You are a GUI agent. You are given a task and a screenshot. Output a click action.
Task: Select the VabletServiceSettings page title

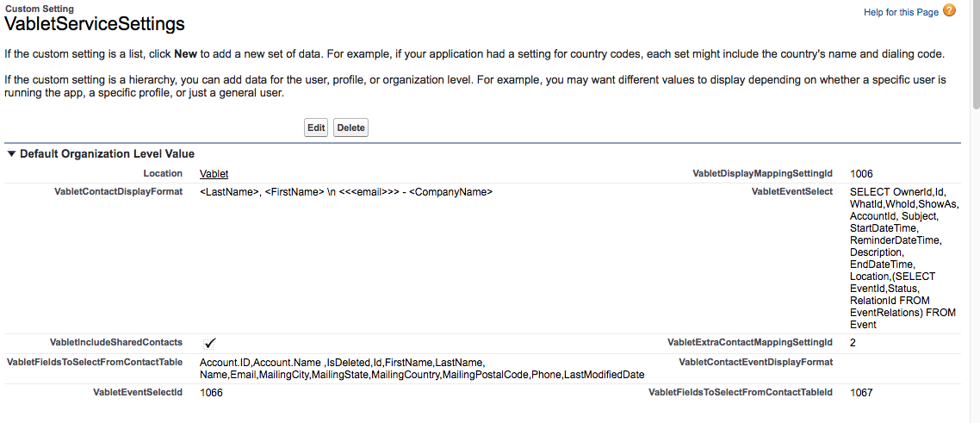coord(95,24)
